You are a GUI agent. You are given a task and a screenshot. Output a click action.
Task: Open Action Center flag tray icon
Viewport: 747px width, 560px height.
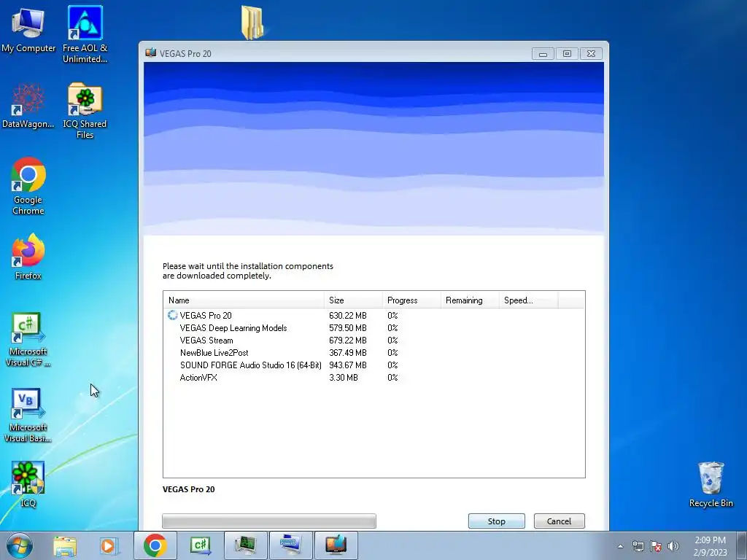pyautogui.click(x=656, y=546)
